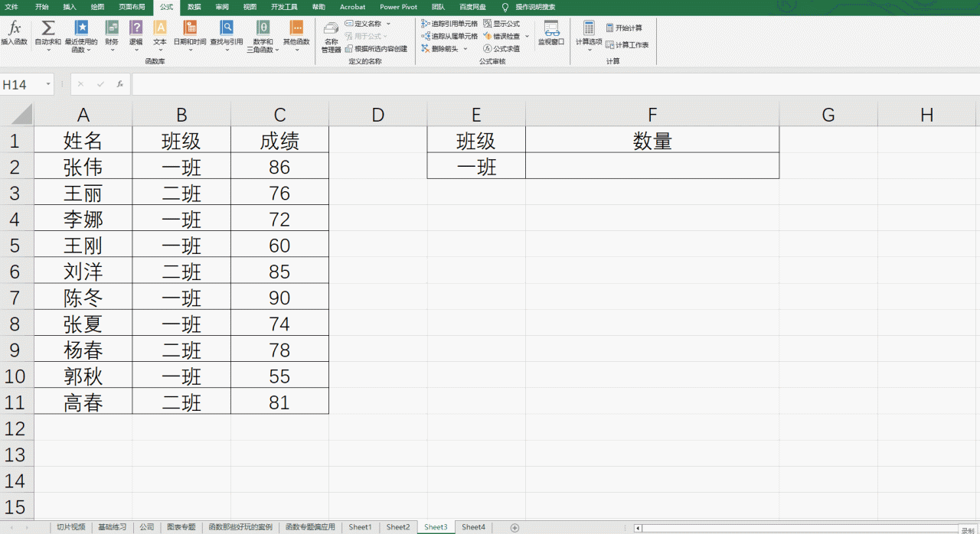Open the Acrobat ribbon tab
980x534 pixels.
point(353,7)
